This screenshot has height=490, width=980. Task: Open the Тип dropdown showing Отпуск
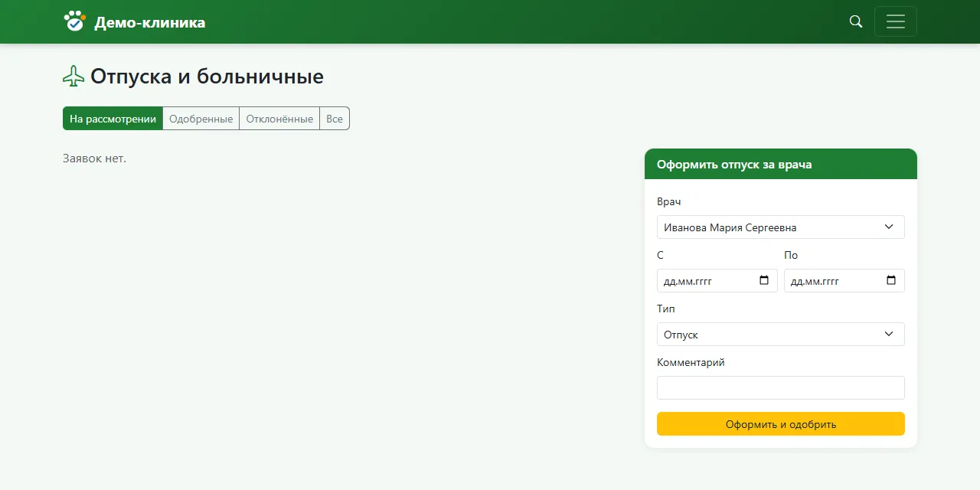pos(780,334)
